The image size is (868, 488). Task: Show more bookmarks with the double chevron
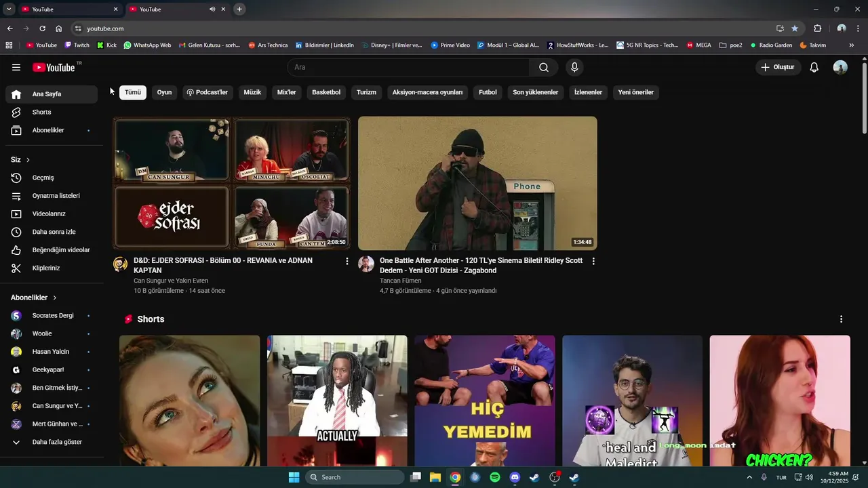pyautogui.click(x=852, y=45)
